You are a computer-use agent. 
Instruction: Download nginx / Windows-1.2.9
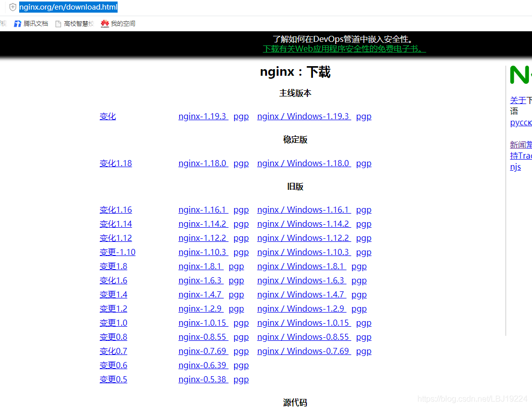tap(302, 309)
